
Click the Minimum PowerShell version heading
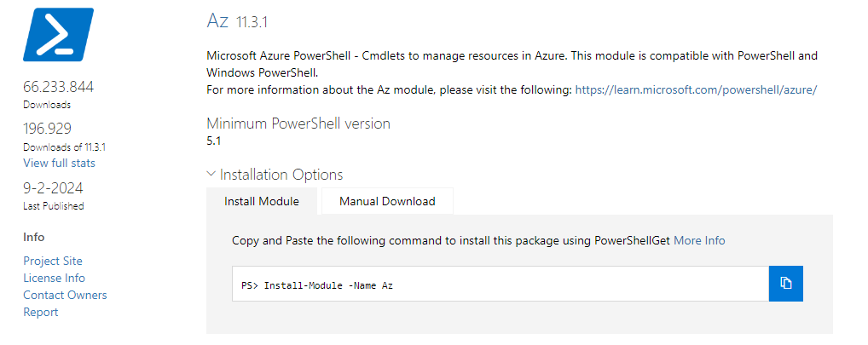click(x=298, y=124)
